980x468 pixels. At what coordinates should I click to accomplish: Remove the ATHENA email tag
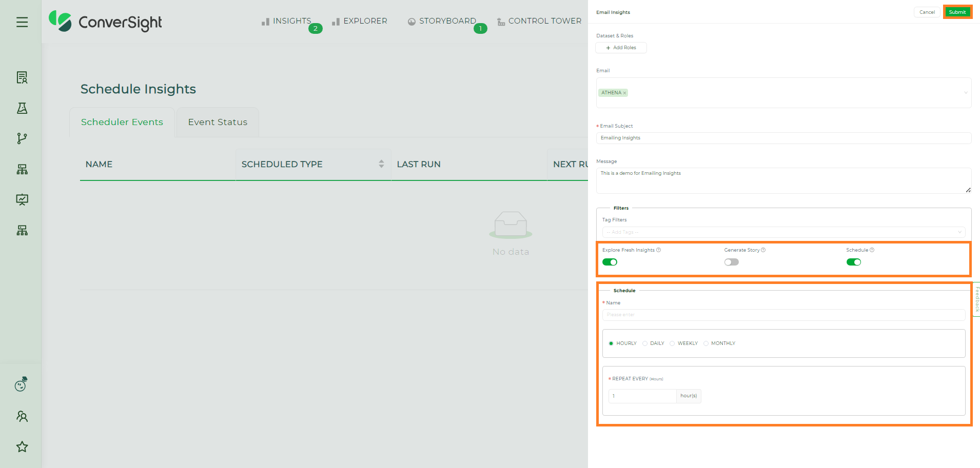[624, 93]
